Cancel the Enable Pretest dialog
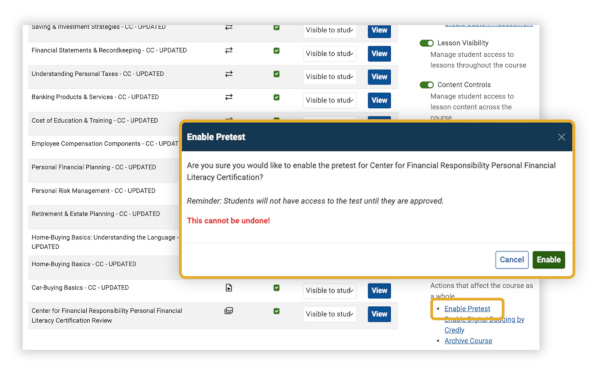Image resolution: width=600 pixels, height=372 pixels. pos(512,259)
